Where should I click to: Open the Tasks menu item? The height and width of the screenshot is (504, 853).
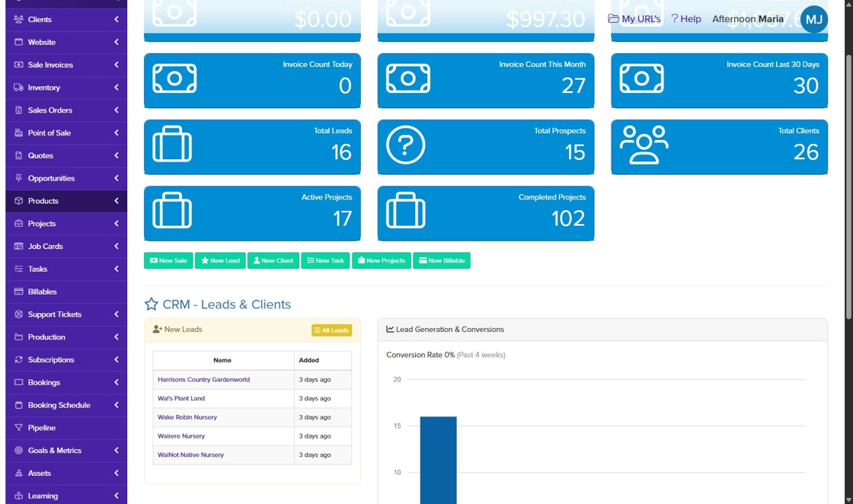(66, 269)
